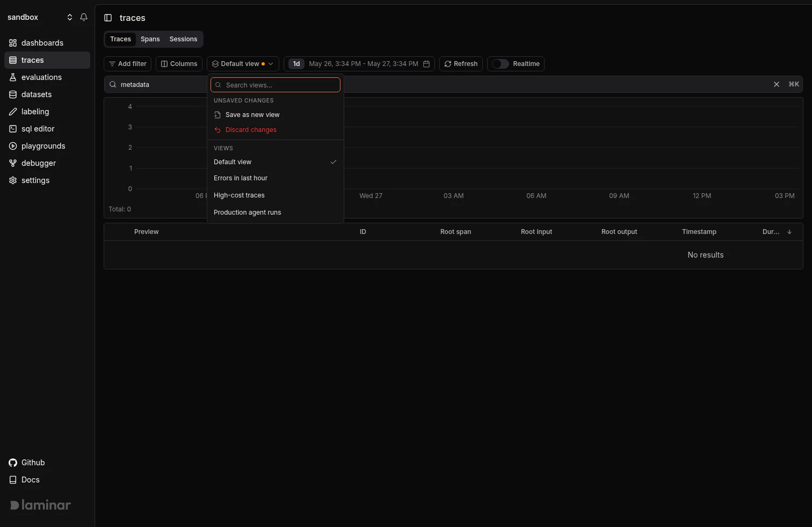812x527 pixels.
Task: Click Discard changes
Action: pos(275,130)
